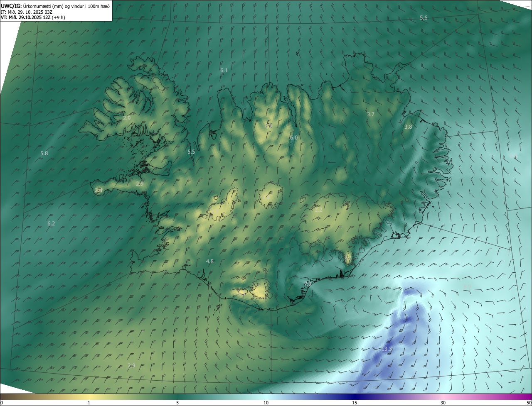
Task: Click the 0 tick label on the colour scale
Action: coord(2,403)
